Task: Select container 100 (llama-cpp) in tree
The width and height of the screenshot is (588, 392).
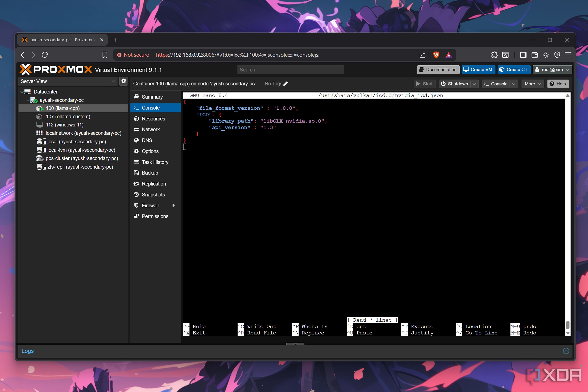Action: (x=73, y=108)
